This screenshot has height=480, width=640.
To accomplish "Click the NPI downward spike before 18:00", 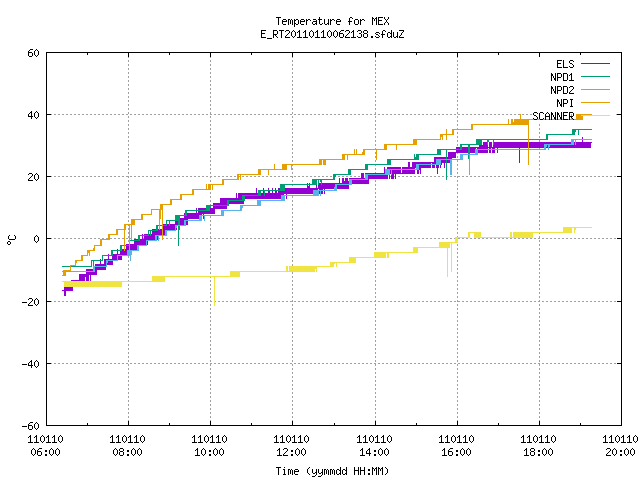I will click(529, 143).
